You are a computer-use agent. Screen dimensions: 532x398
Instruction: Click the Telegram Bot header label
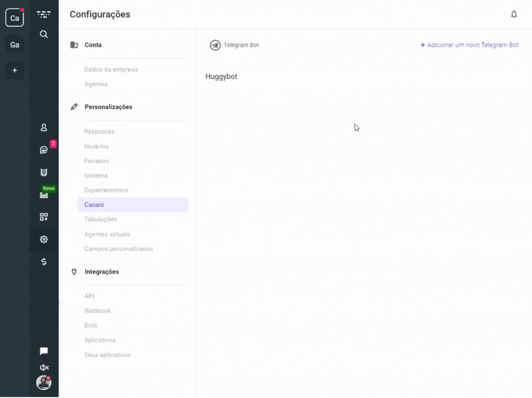point(241,45)
